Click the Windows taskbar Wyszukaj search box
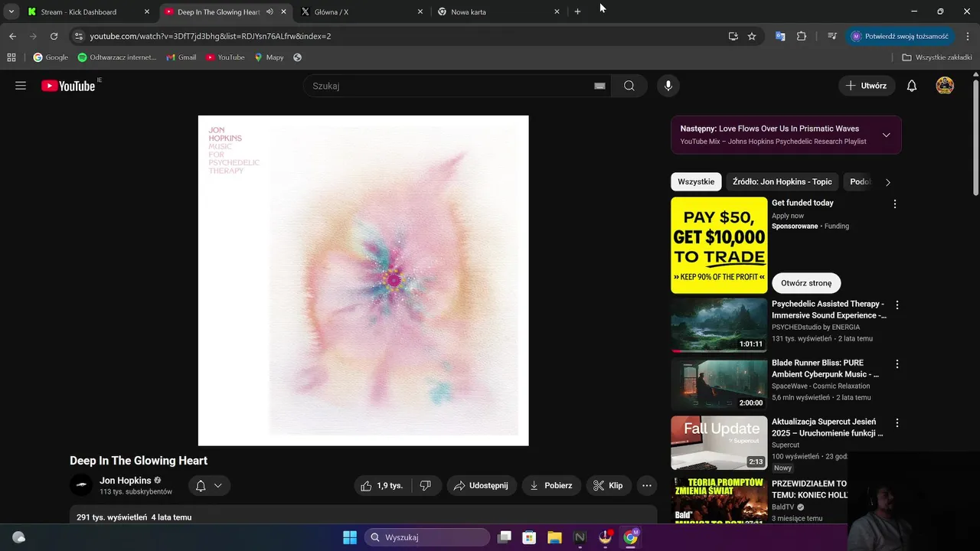Screen dimensions: 980x551 tap(426, 537)
